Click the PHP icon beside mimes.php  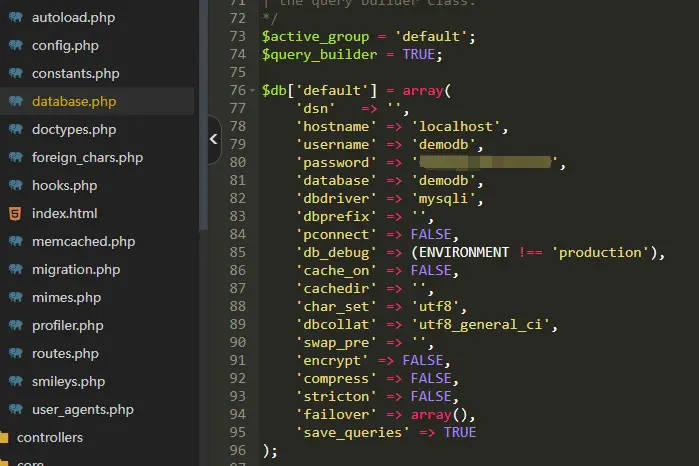point(16,297)
